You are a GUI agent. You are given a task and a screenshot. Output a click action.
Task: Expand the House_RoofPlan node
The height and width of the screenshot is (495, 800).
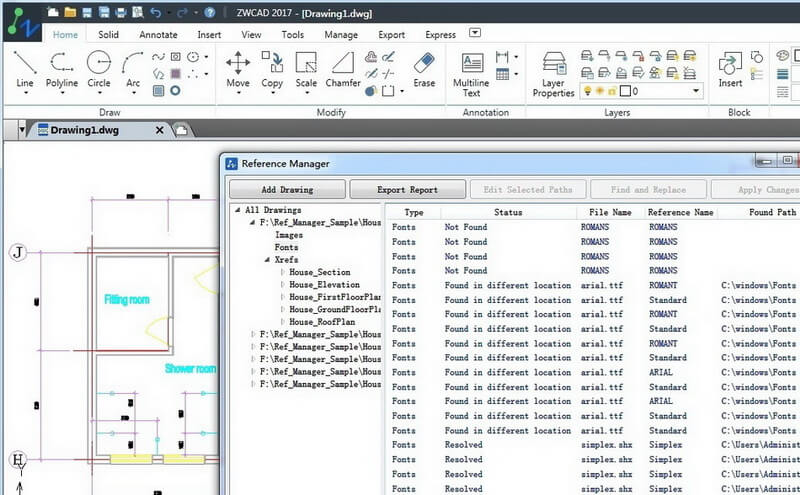click(283, 322)
